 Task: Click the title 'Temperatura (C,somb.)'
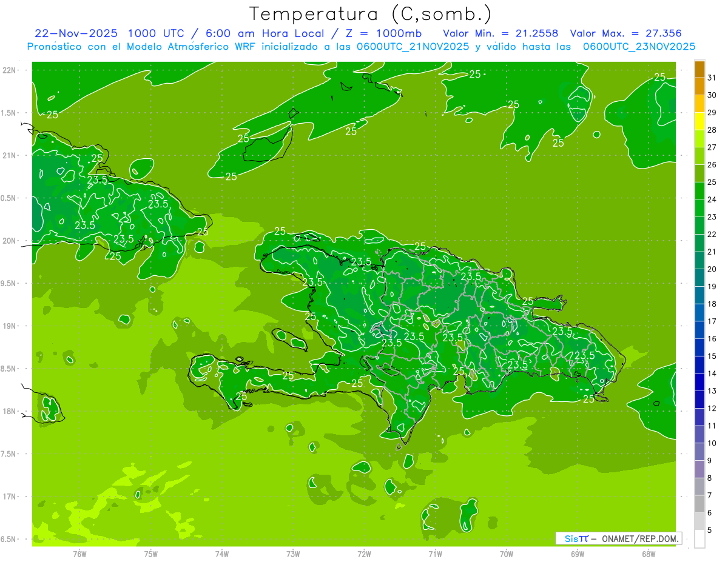[371, 14]
